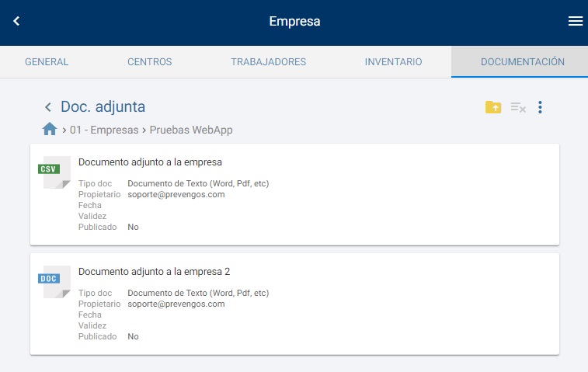Switch to the General tab
588x372 pixels.
pos(47,62)
